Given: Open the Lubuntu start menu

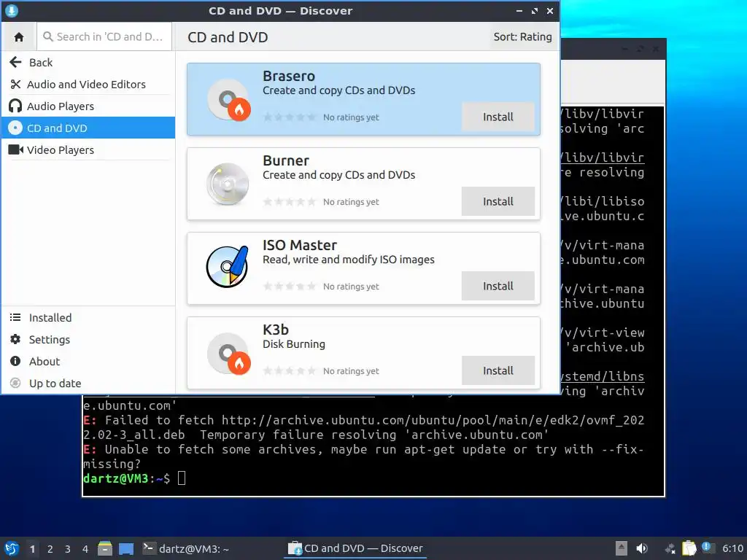Looking at the screenshot, I should coord(12,549).
